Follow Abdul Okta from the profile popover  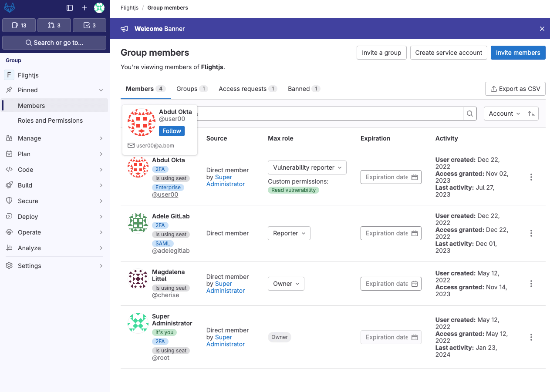coord(172,131)
